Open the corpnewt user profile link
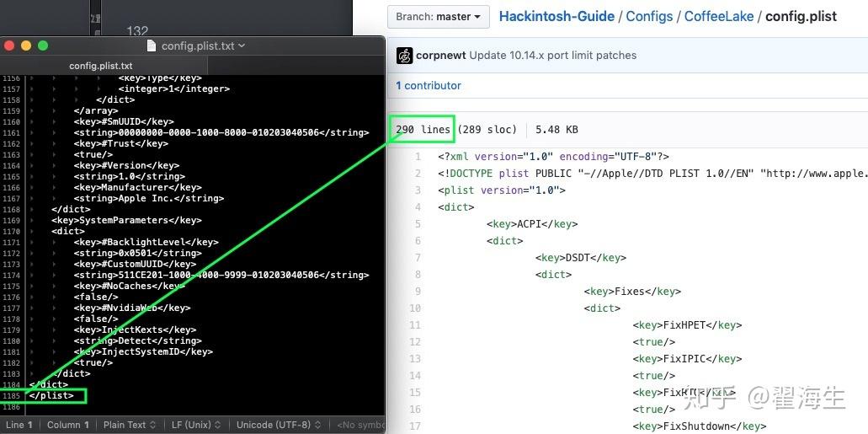The height and width of the screenshot is (434, 868). (441, 56)
